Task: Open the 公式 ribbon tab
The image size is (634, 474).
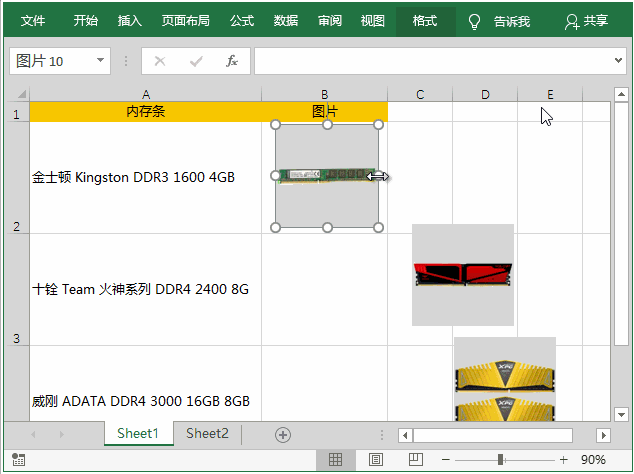Action: click(242, 21)
